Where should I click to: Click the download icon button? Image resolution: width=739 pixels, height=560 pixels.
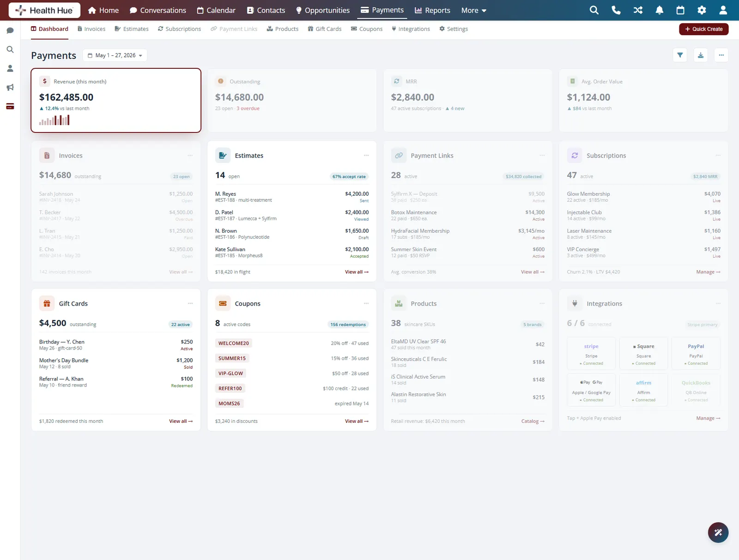[701, 55]
